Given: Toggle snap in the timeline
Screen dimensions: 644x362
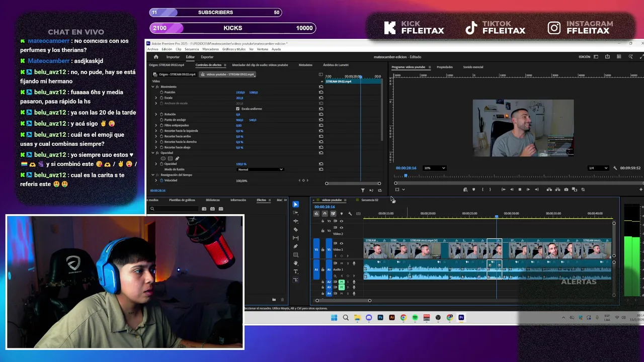Looking at the screenshot, I should (x=325, y=214).
